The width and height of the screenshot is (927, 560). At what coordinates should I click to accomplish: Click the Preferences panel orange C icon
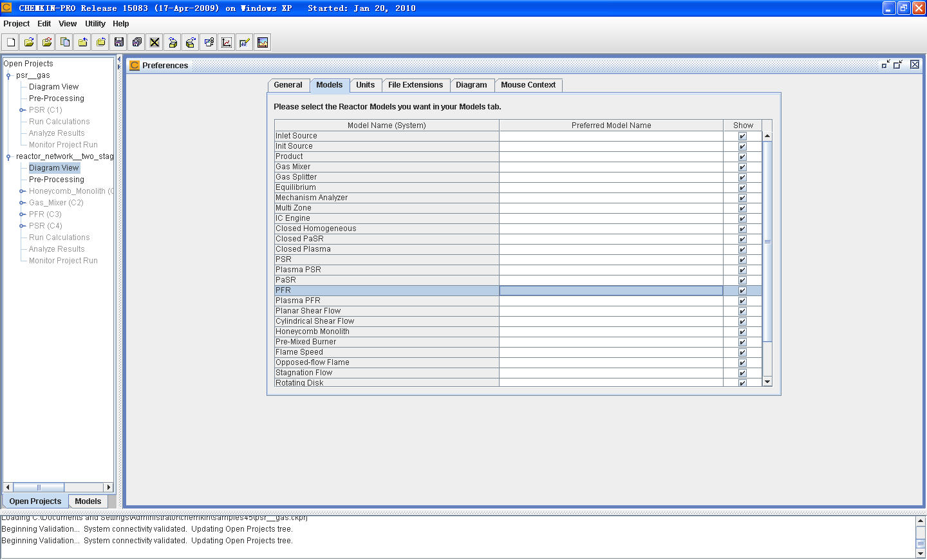click(135, 65)
